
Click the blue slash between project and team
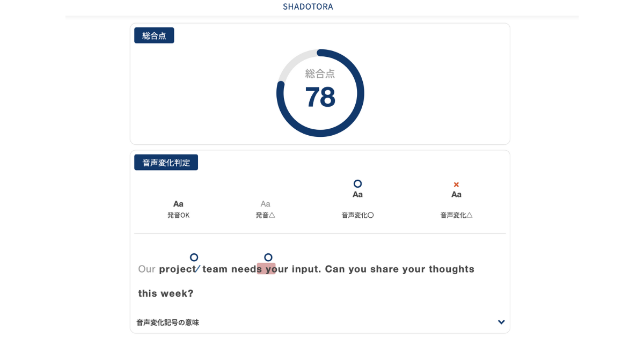click(198, 269)
